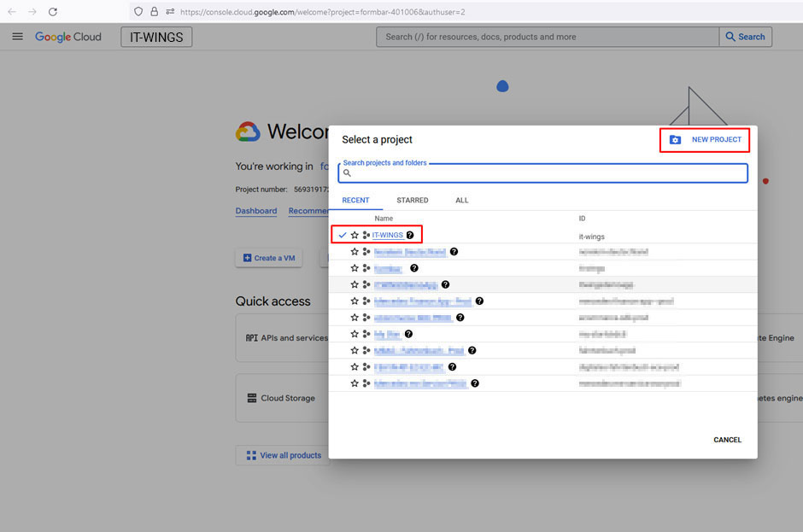The width and height of the screenshot is (803, 532).
Task: Click the Google Cloud logo in header
Action: [68, 37]
